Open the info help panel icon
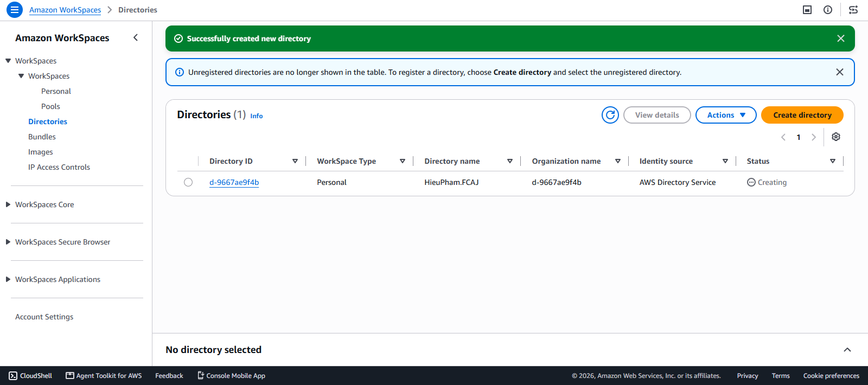This screenshot has width=868, height=385. 828,10
